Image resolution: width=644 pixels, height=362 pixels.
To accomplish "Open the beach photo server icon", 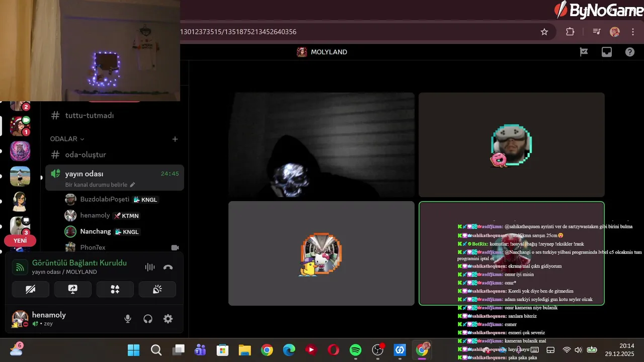I will coord(20,176).
